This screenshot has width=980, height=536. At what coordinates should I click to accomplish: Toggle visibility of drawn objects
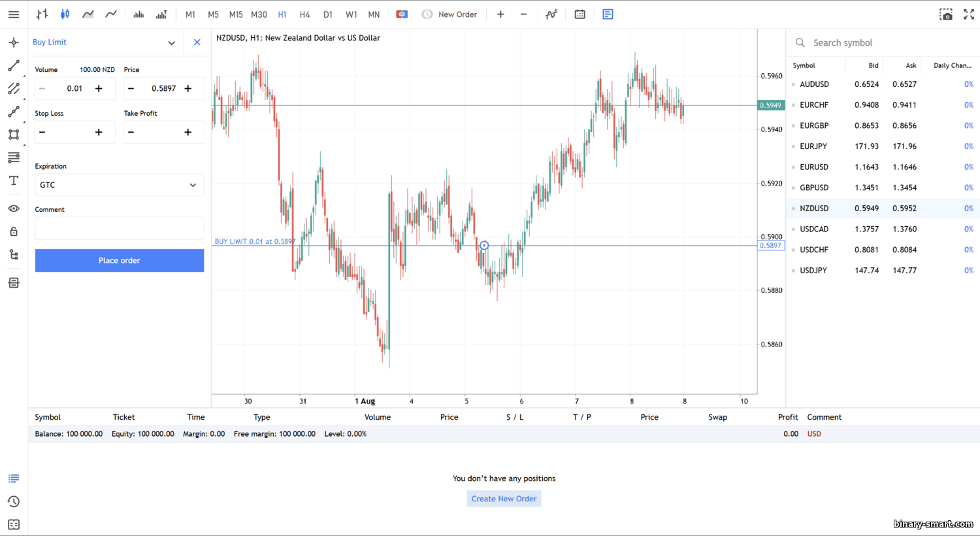click(x=14, y=209)
